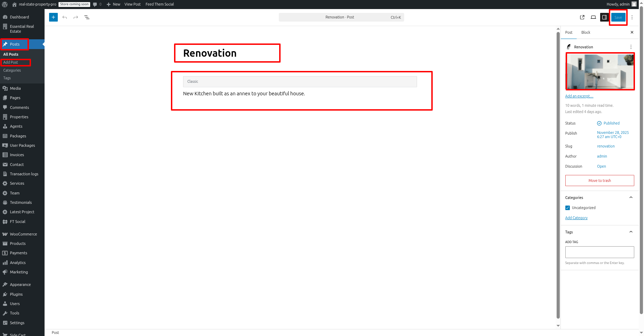Open the document overview list icon
Viewport: 644px width, 336px height.
pos(87,17)
